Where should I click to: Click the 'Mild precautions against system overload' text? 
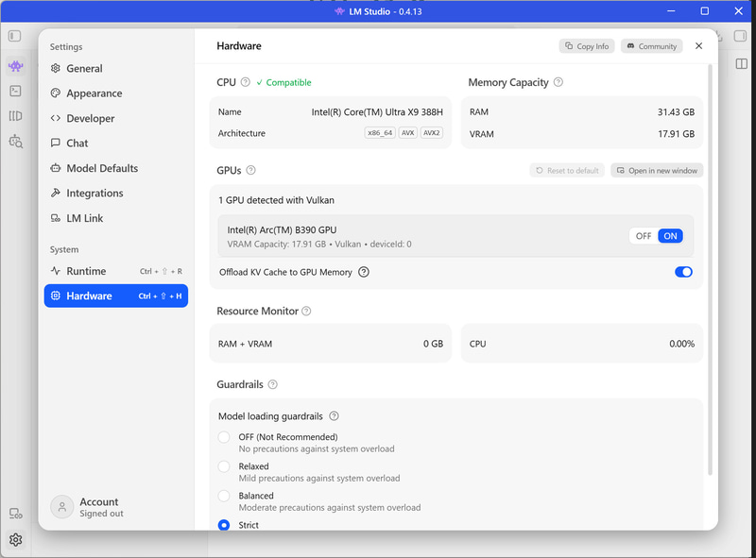[319, 479]
